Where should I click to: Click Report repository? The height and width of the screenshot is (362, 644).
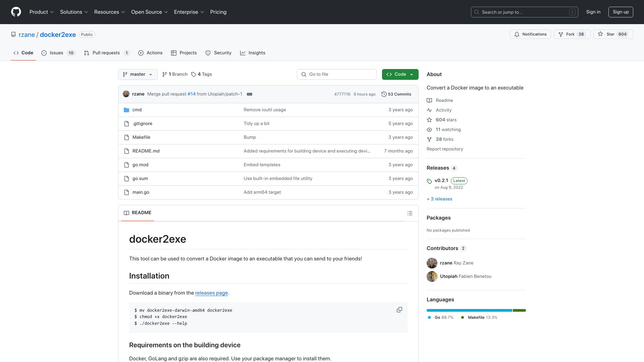(445, 149)
